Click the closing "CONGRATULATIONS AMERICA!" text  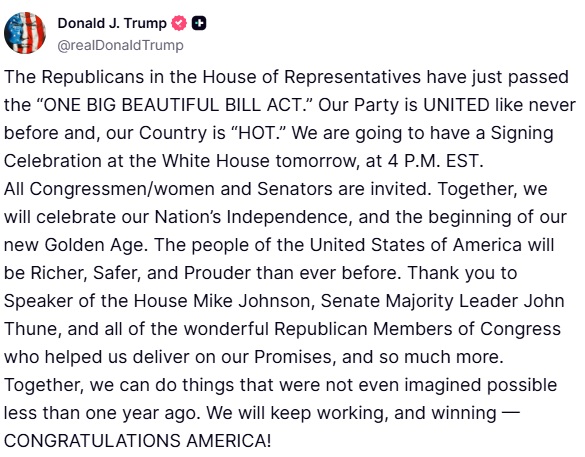138,441
